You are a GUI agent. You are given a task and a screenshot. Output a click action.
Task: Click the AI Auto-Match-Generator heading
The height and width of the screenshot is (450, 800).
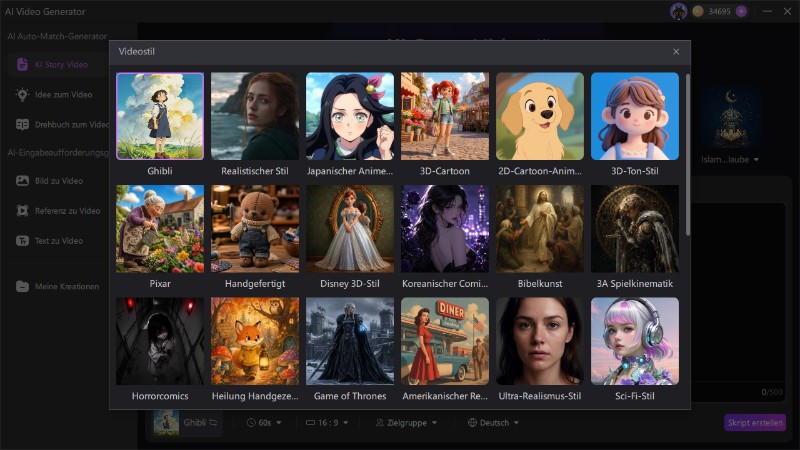pos(57,36)
